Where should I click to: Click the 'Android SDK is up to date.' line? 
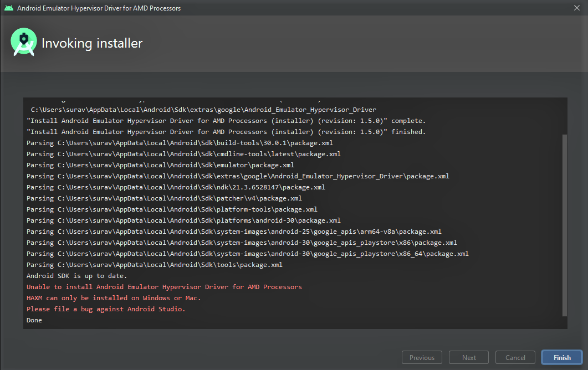tap(76, 276)
